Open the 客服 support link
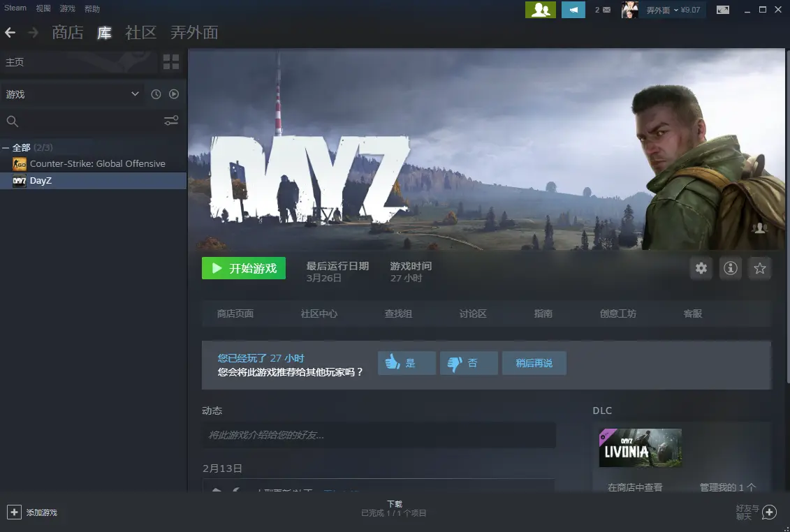 point(693,313)
